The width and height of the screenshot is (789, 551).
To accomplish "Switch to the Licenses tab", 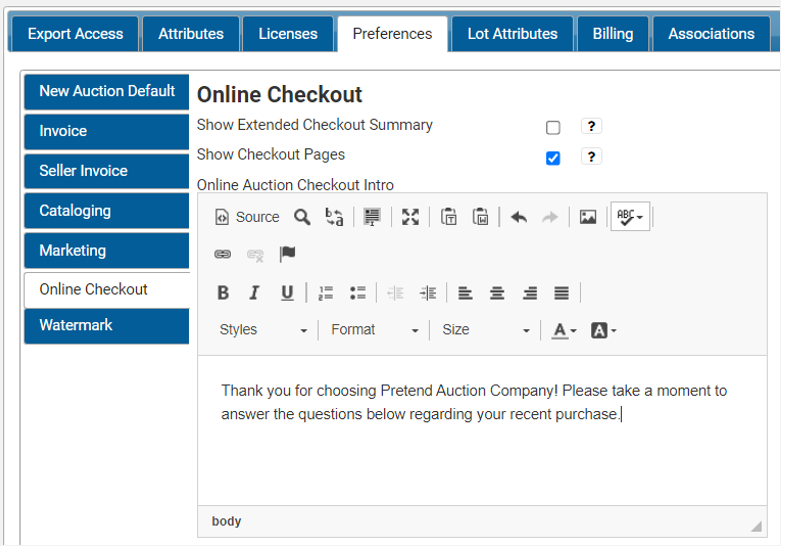I will coord(288,34).
